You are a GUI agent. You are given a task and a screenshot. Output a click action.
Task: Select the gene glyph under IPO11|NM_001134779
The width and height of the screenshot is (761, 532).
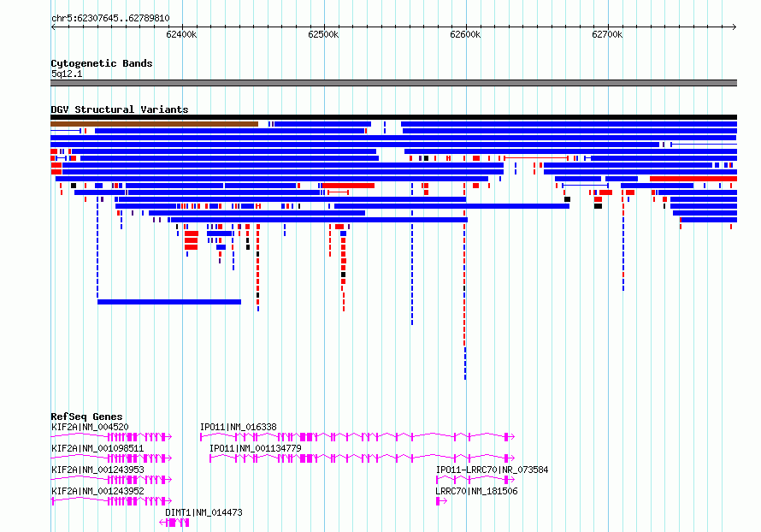coord(362,458)
